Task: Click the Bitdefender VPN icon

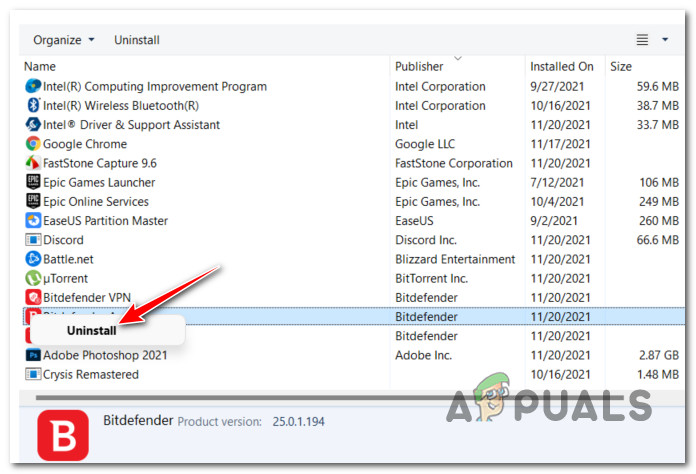Action: click(x=33, y=297)
